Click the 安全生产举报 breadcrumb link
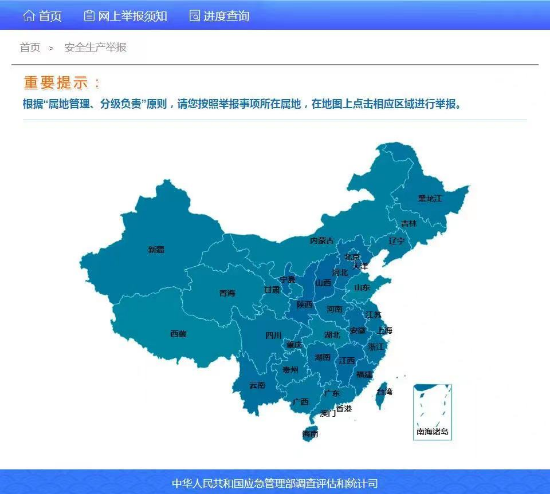The image size is (550, 494). (x=95, y=47)
